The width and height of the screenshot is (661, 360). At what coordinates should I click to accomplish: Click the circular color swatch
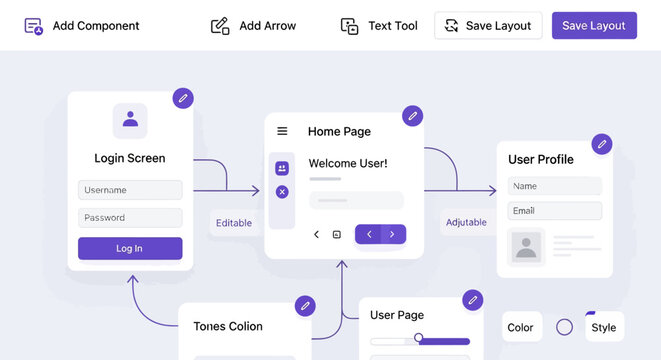(564, 327)
